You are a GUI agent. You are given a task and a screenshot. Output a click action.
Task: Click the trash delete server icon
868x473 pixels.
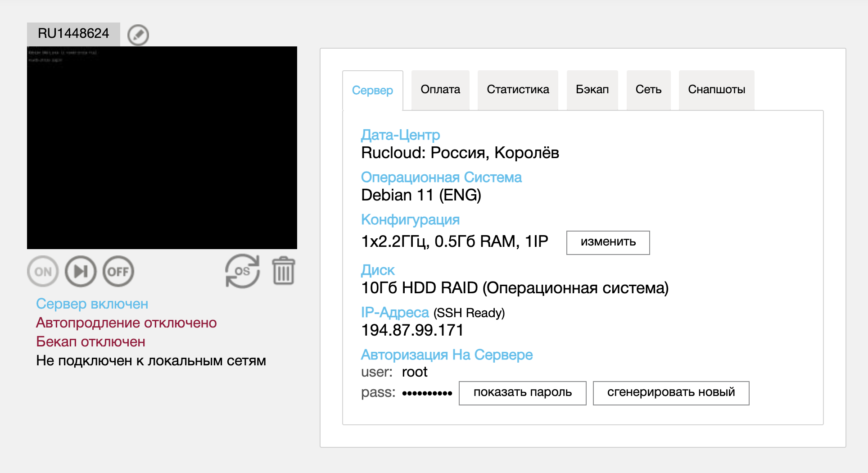click(x=284, y=271)
